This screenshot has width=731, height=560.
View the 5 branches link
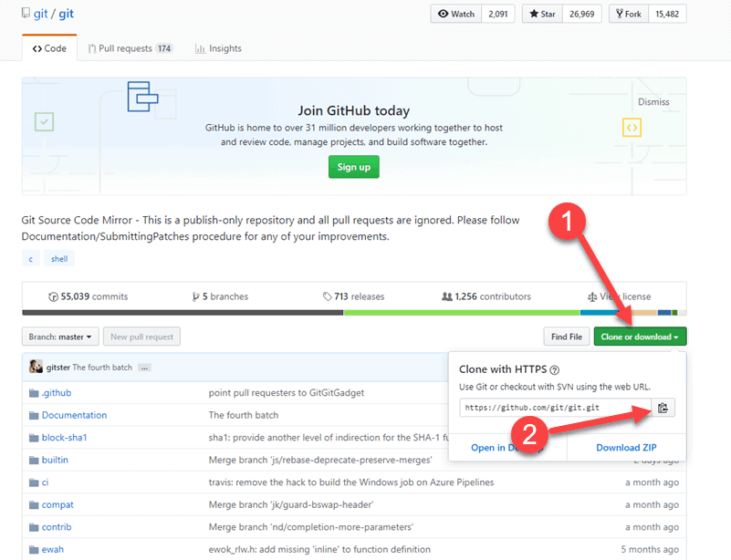(220, 296)
